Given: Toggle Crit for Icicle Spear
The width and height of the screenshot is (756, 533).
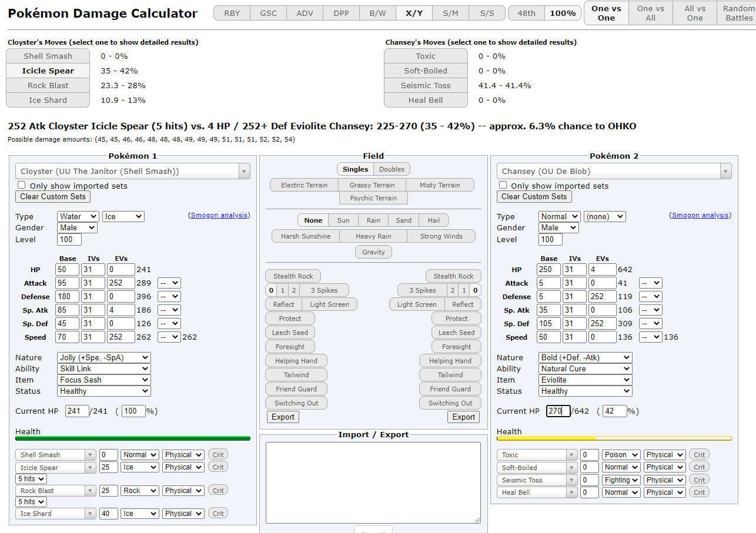Looking at the screenshot, I should click(x=218, y=467).
